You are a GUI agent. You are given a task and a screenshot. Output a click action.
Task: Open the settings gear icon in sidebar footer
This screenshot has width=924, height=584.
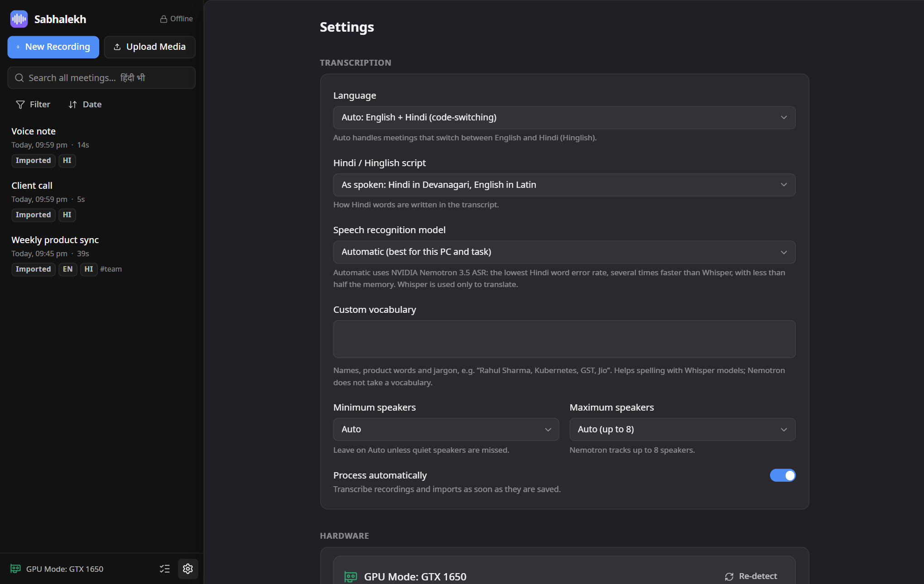[188, 569]
